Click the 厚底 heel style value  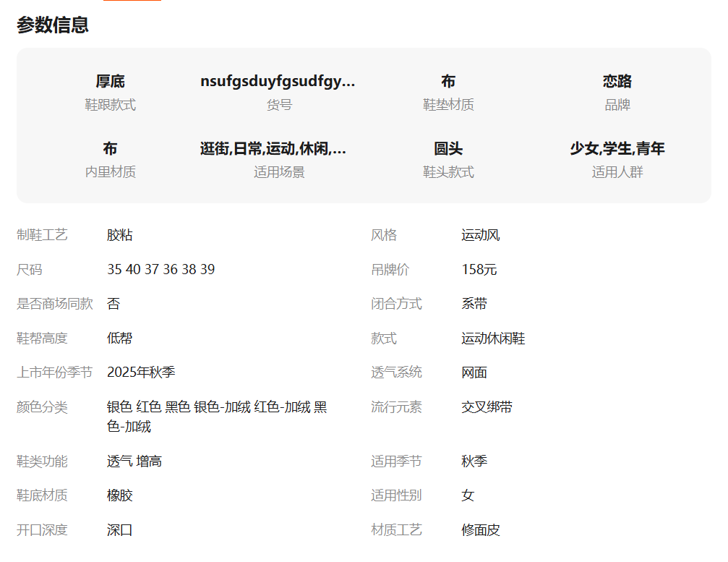tap(110, 81)
